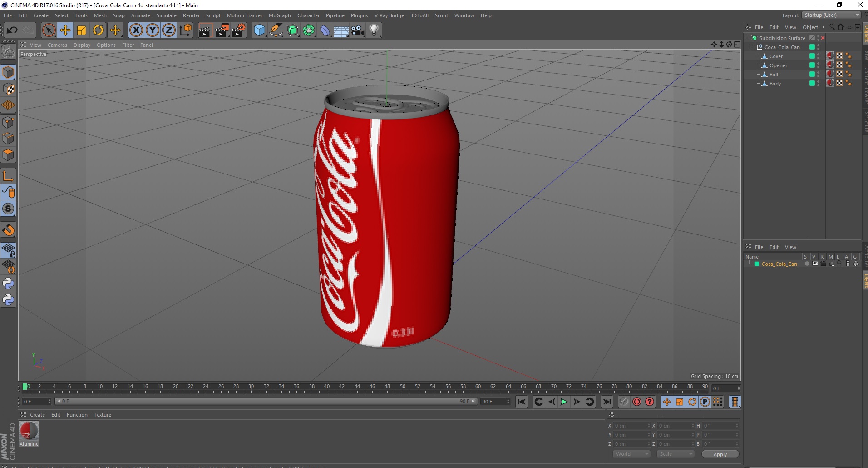The height and width of the screenshot is (468, 868).
Task: Click the Opener layer color swatch
Action: pos(812,65)
